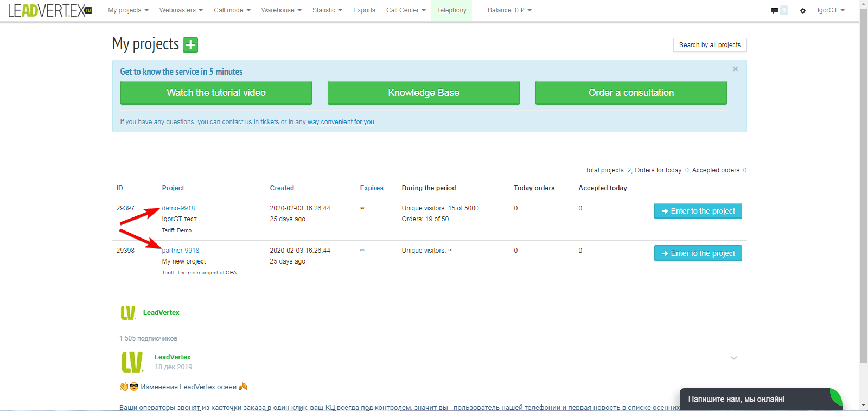Open Warehouse dropdown menu
Screen dimensions: 868x411
281,10
